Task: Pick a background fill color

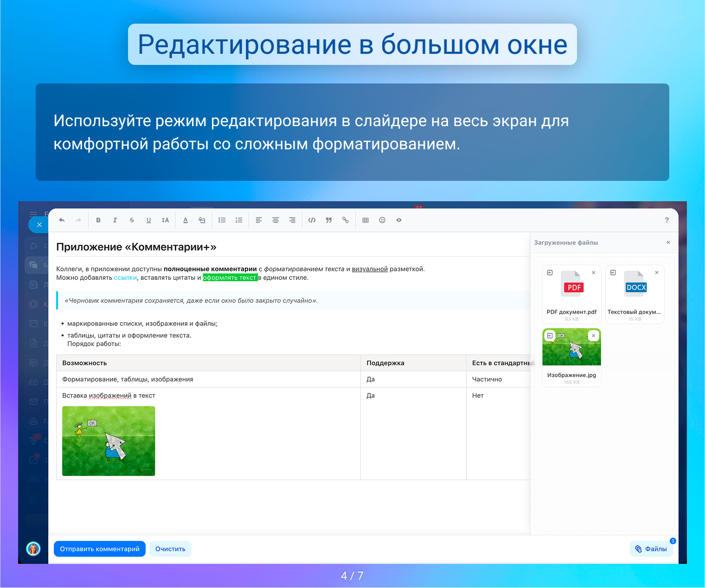Action: (202, 220)
